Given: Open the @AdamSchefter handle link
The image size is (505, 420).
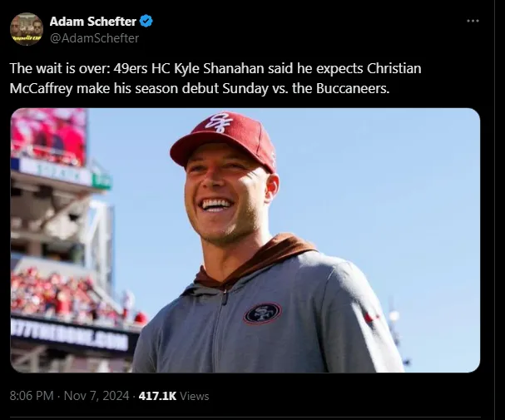Looking at the screenshot, I should tap(94, 38).
